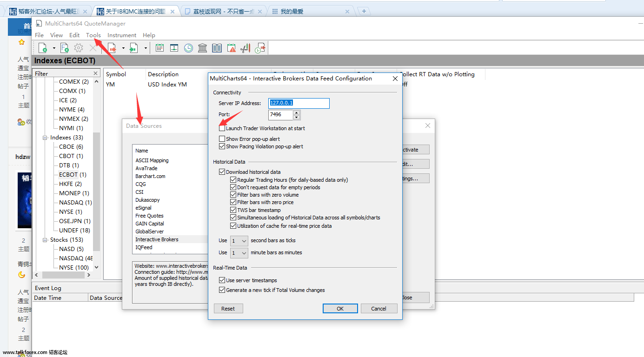This screenshot has width=644, height=357.
Task: Close the Filter panel with its X
Action: pyautogui.click(x=96, y=73)
